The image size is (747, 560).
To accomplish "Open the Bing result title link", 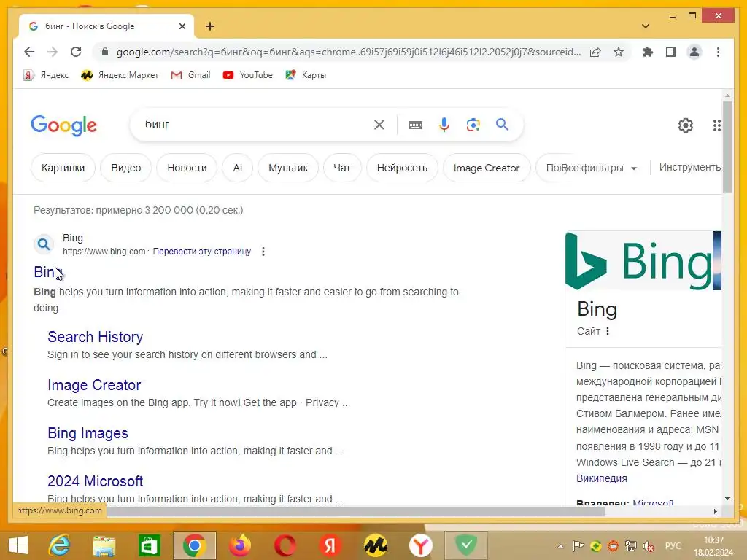I will (x=48, y=271).
